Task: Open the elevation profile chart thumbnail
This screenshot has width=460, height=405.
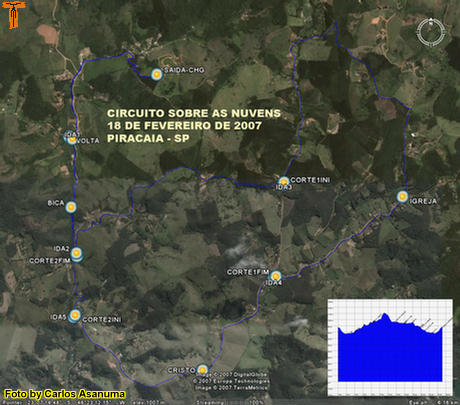Action: 390,347
